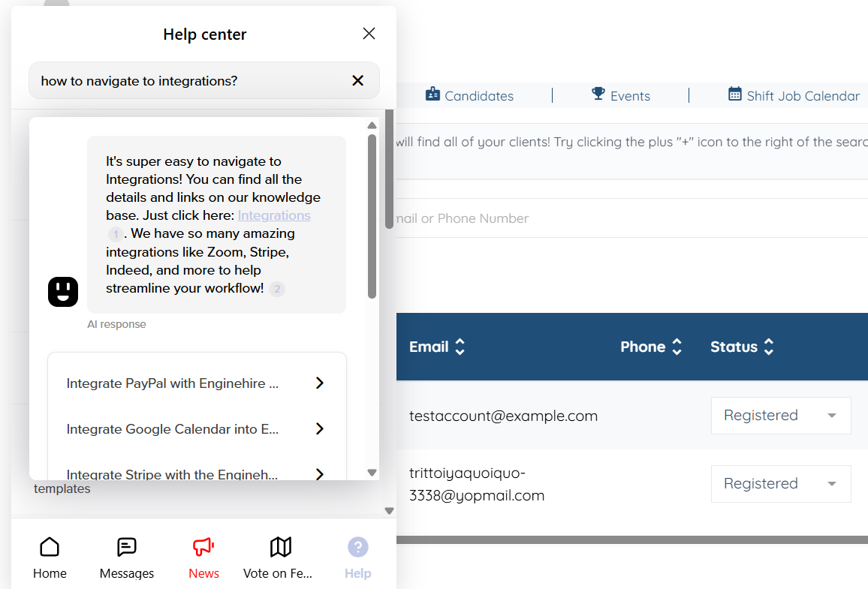The width and height of the screenshot is (868, 589).
Task: Open Integrate Google Calendar article
Action: tap(197, 429)
